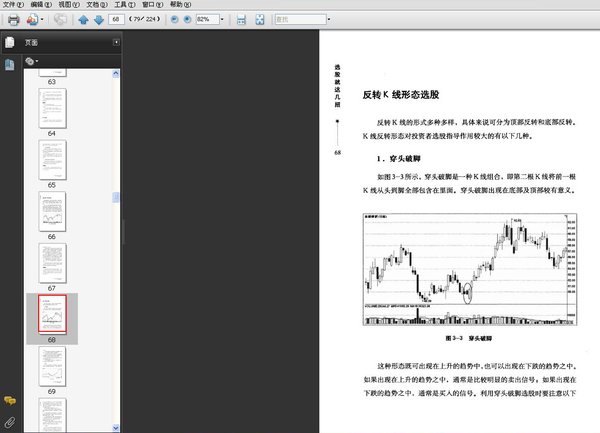Open the 视图 (View) menu
600x433 pixels.
69,5
